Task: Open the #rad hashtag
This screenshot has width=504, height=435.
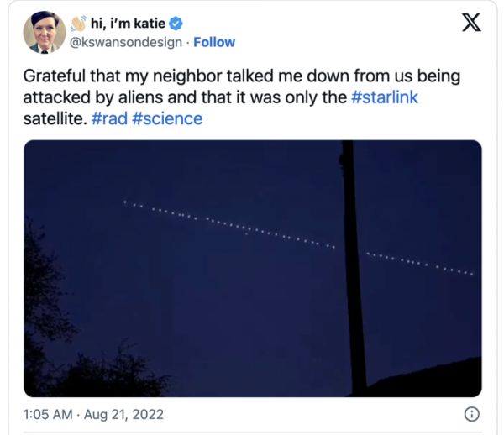Action: click(108, 118)
